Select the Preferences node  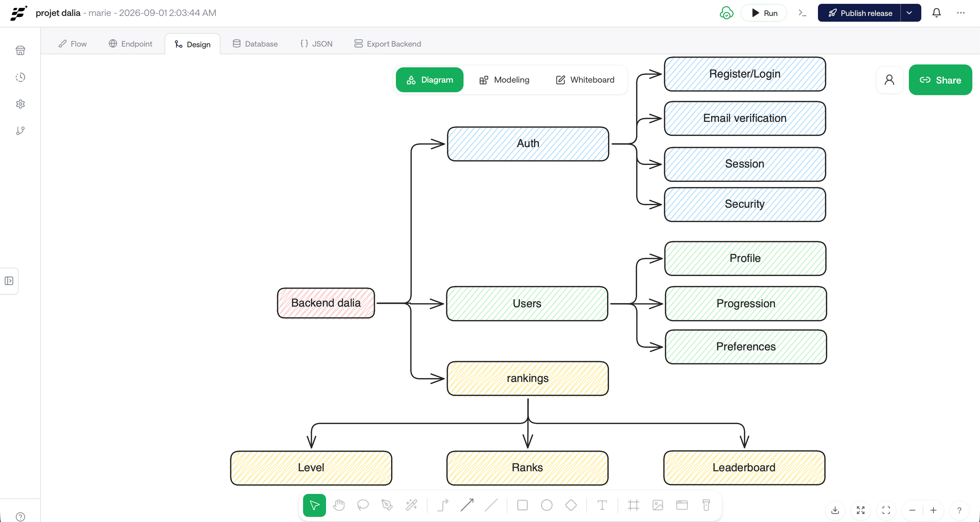coord(746,347)
